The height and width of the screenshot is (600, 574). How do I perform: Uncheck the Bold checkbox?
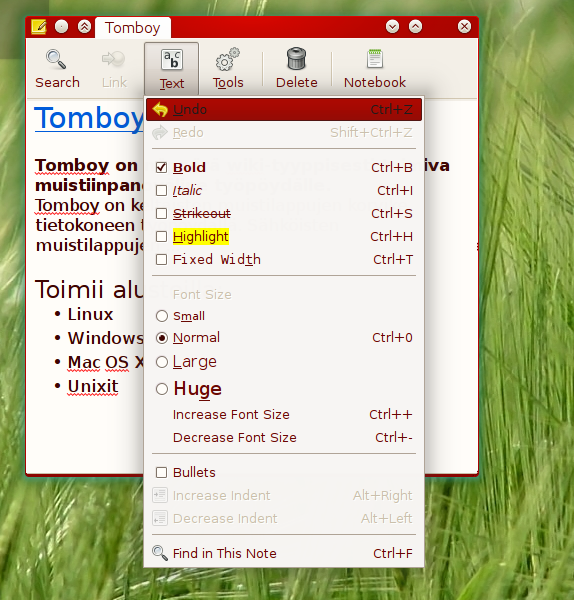(161, 167)
